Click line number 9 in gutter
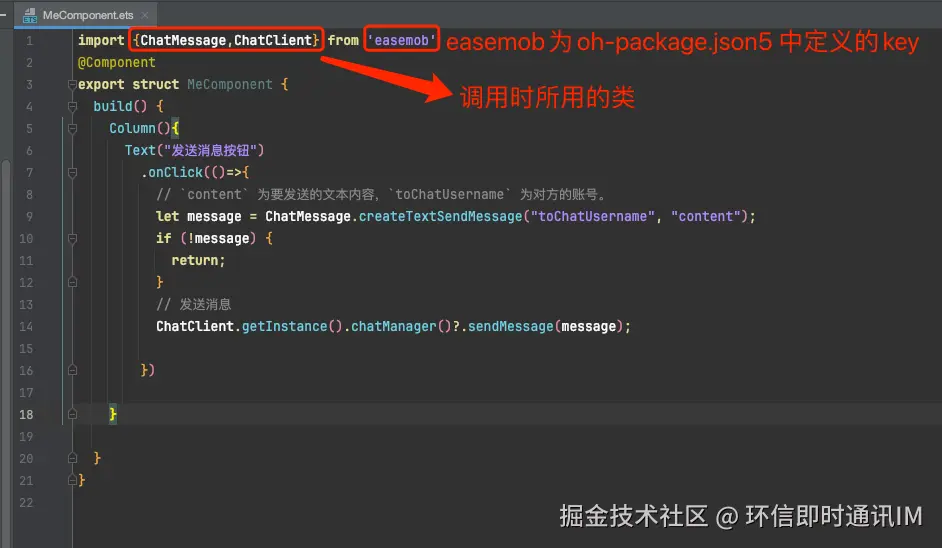942x548 pixels. pyautogui.click(x=29, y=216)
